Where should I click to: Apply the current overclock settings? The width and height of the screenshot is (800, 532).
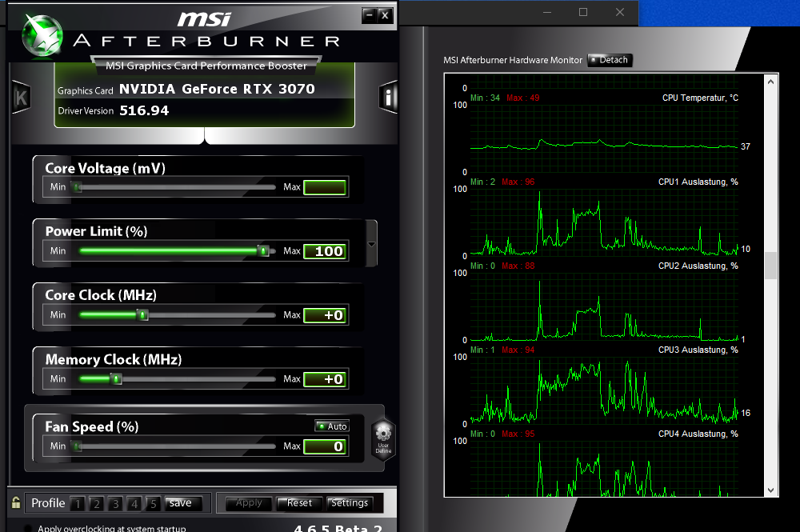point(249,503)
